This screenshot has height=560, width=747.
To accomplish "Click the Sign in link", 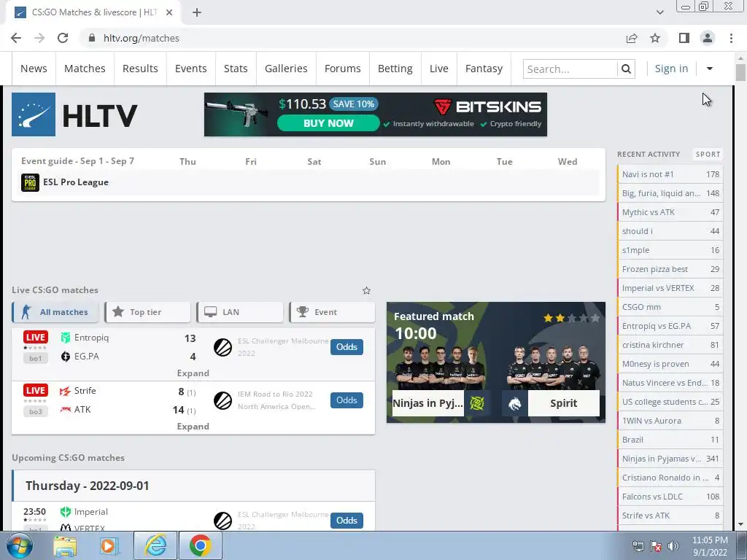I will click(671, 69).
